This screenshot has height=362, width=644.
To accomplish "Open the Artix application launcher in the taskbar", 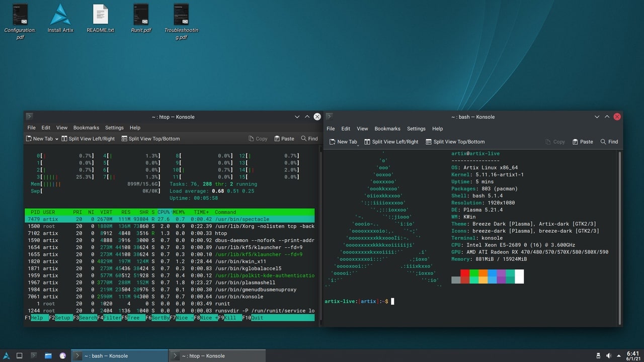I will (x=7, y=355).
